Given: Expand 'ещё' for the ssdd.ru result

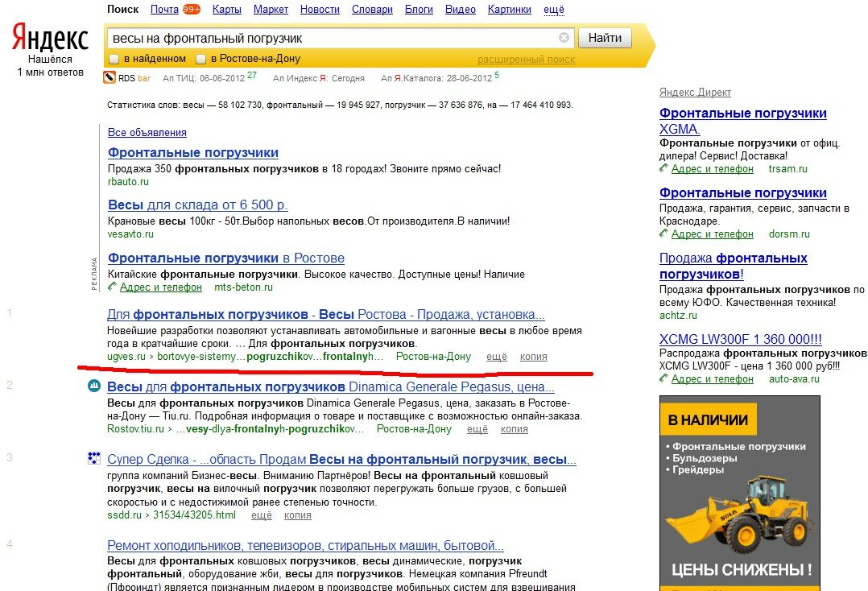Looking at the screenshot, I should point(262,515).
